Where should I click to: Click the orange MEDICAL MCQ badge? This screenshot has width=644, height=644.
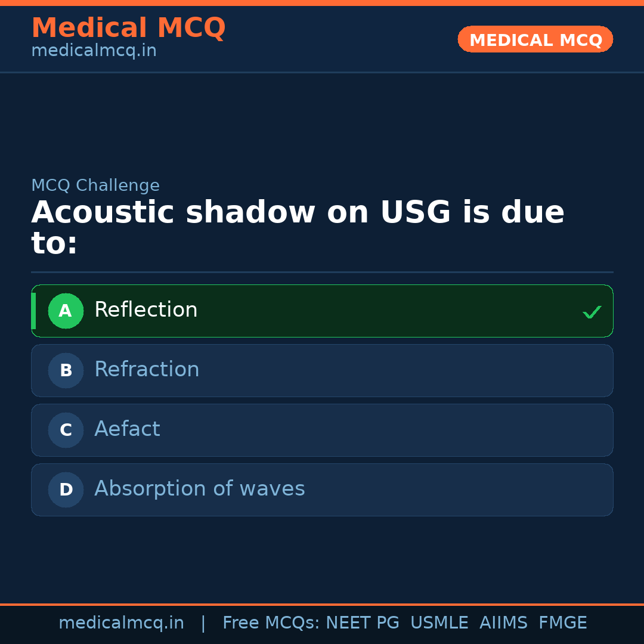(535, 39)
